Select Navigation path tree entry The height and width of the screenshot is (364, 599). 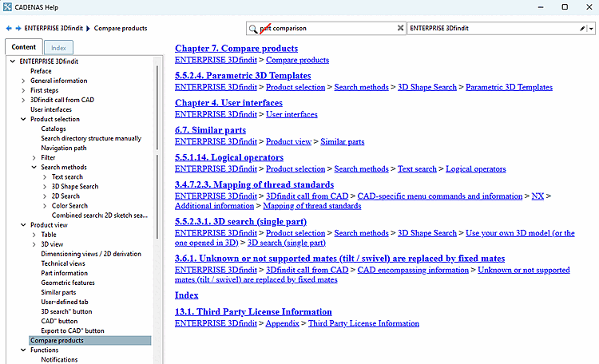tap(64, 148)
